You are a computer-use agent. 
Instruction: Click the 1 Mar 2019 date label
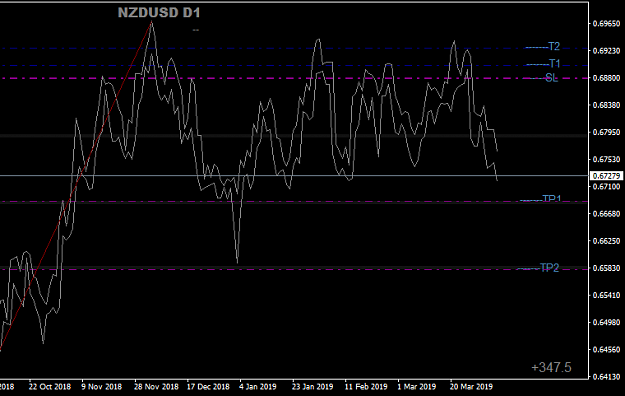click(417, 387)
